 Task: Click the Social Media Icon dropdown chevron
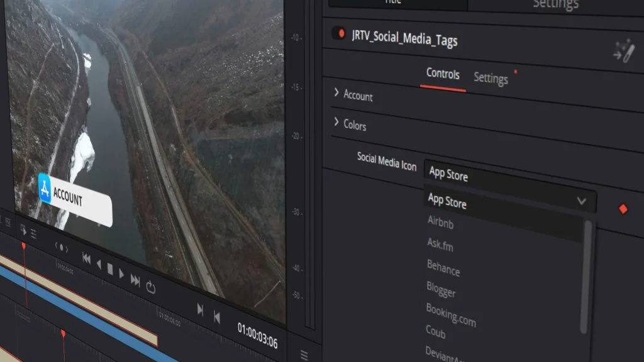pyautogui.click(x=581, y=201)
